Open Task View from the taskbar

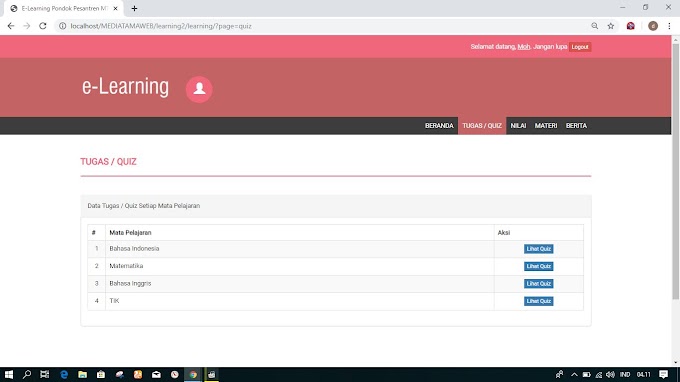coord(44,375)
